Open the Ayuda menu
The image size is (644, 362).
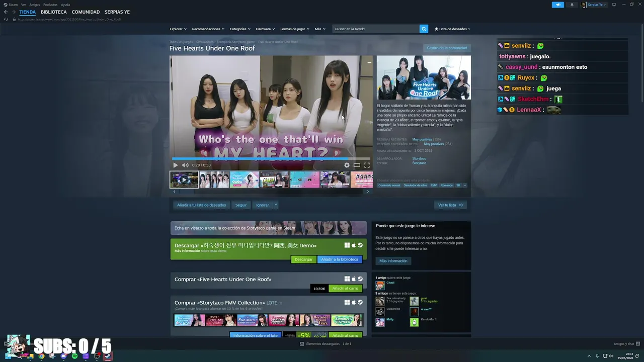point(65,5)
